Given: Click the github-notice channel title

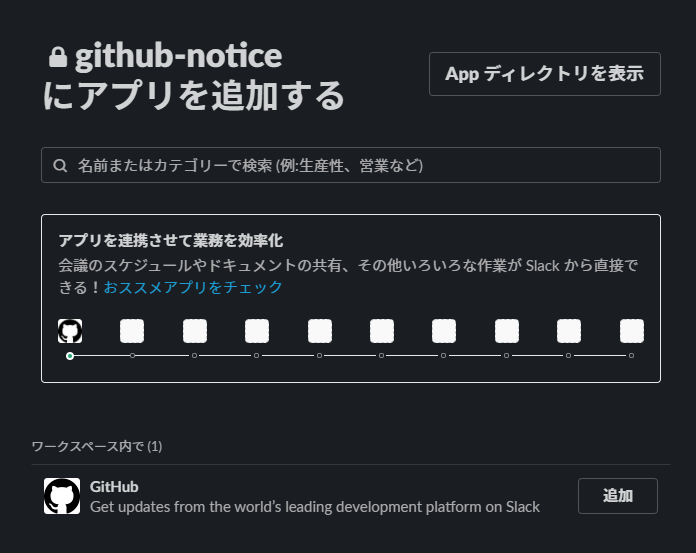Looking at the screenshot, I should [x=178, y=56].
